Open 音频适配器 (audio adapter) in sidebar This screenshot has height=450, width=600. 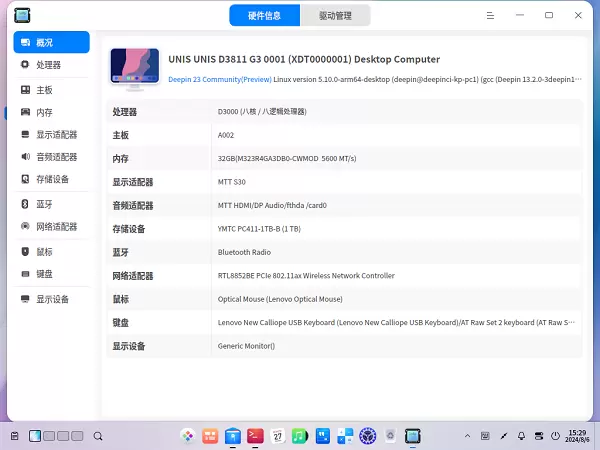pyautogui.click(x=56, y=157)
